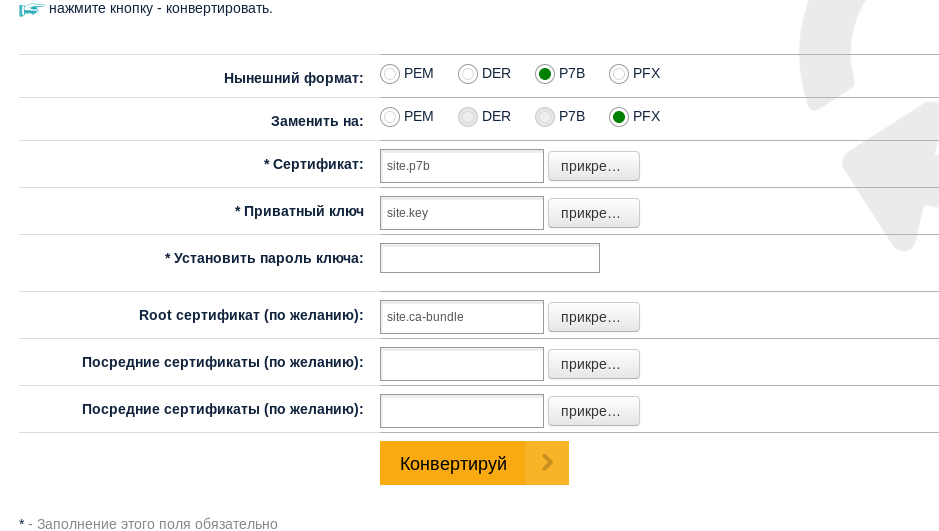Viewport: 939px width, 531px height.
Task: Select P7B as the current format
Action: tap(545, 74)
